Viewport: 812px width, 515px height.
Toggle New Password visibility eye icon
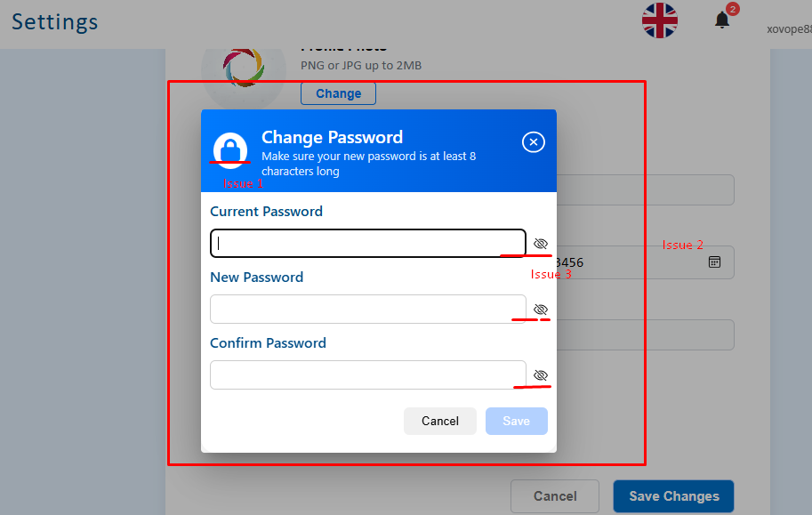(541, 310)
